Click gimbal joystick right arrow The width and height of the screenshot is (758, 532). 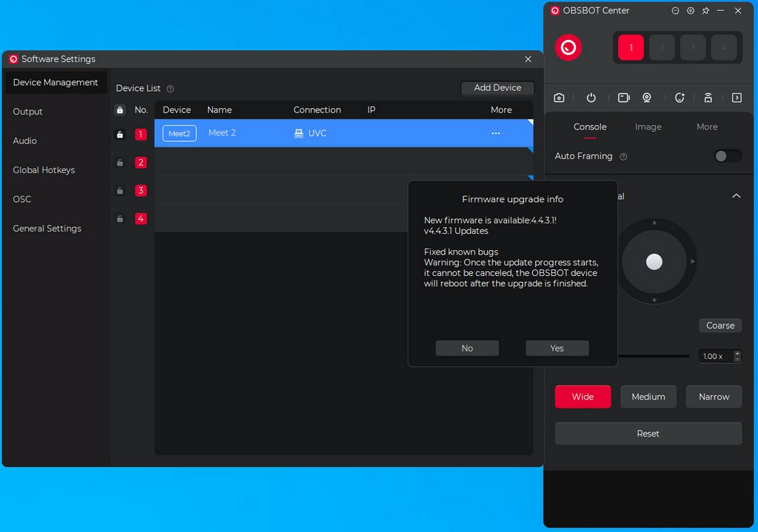(692, 261)
